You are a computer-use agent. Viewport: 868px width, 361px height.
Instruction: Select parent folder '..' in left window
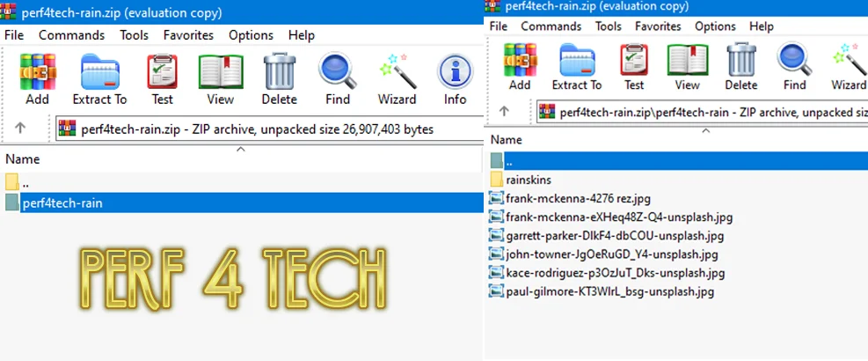click(241, 182)
